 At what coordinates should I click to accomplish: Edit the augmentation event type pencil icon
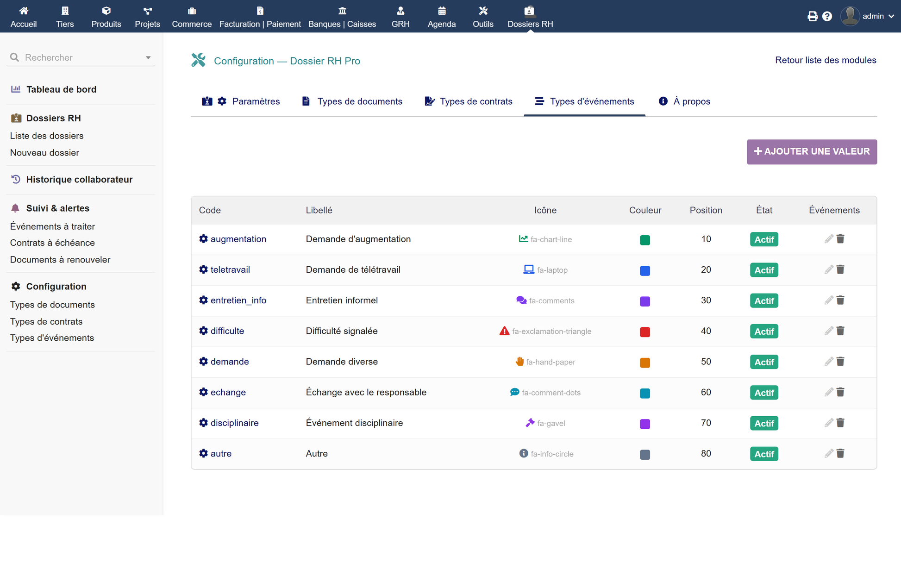coord(829,239)
